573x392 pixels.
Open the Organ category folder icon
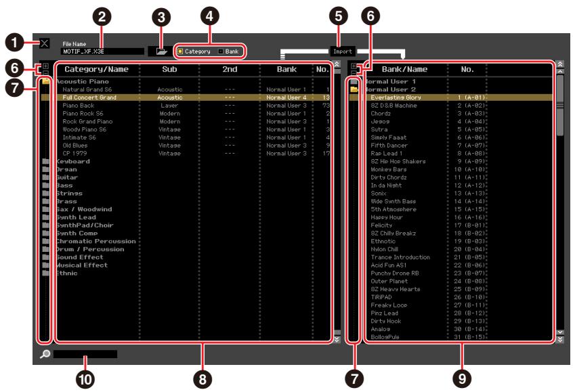pyautogui.click(x=45, y=169)
